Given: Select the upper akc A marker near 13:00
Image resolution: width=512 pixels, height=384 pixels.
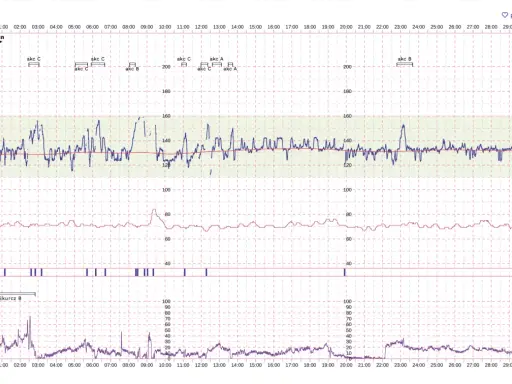Looking at the screenshot, I should [217, 61].
